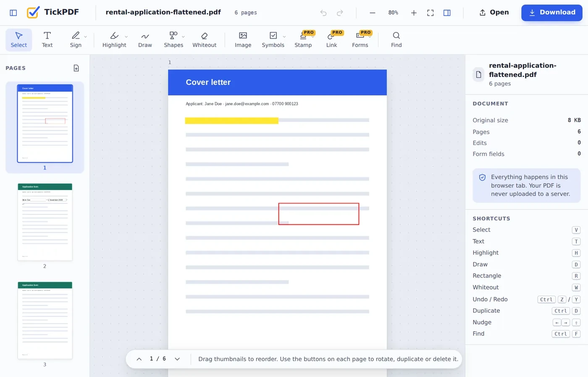Toggle the right info panel icon

[447, 13]
